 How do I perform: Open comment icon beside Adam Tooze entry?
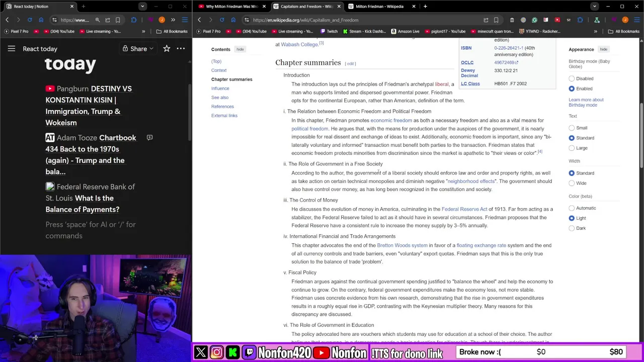coord(149,137)
